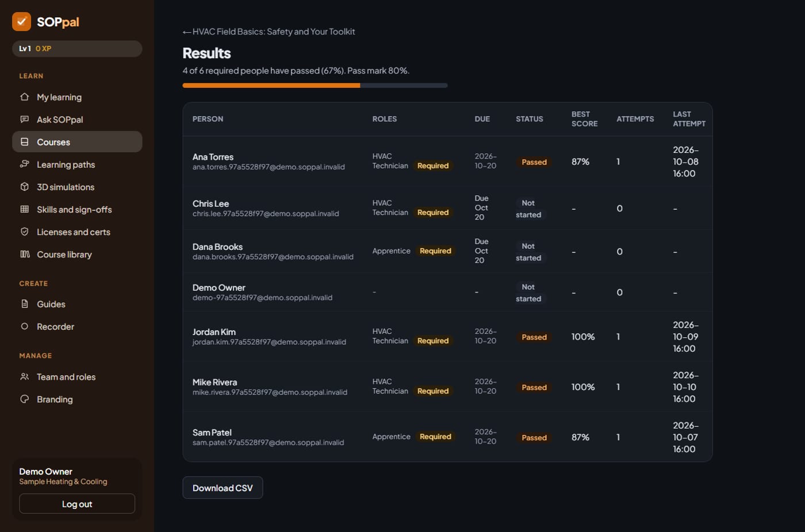Click the Learning paths route icon

pyautogui.click(x=25, y=164)
